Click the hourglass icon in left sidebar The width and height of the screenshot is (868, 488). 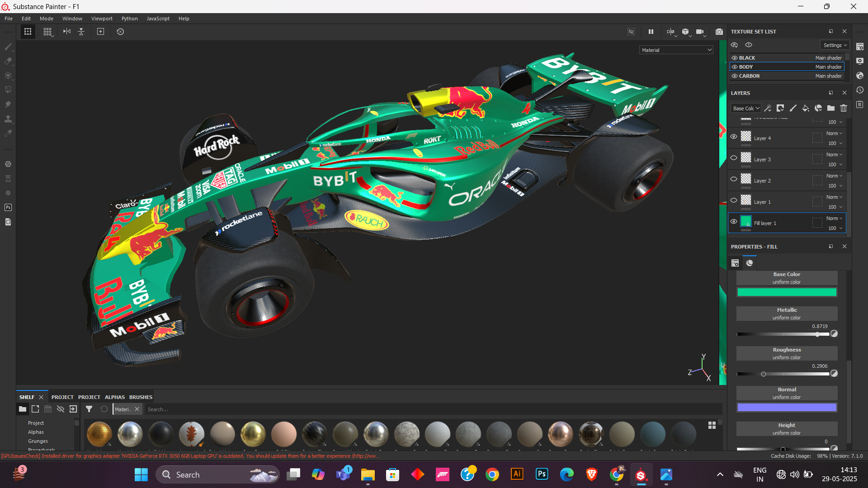(8, 178)
